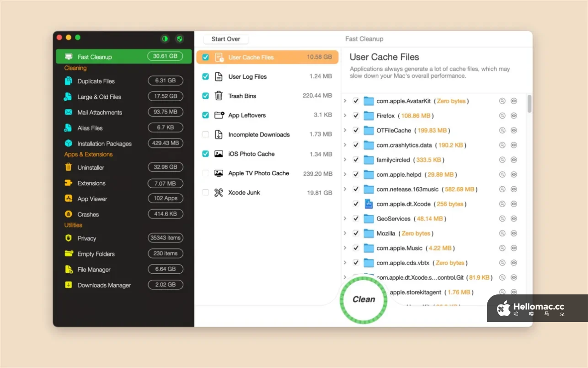The width and height of the screenshot is (588, 368).
Task: Select Fast Cleanup in the sidebar
Action: [x=124, y=57]
